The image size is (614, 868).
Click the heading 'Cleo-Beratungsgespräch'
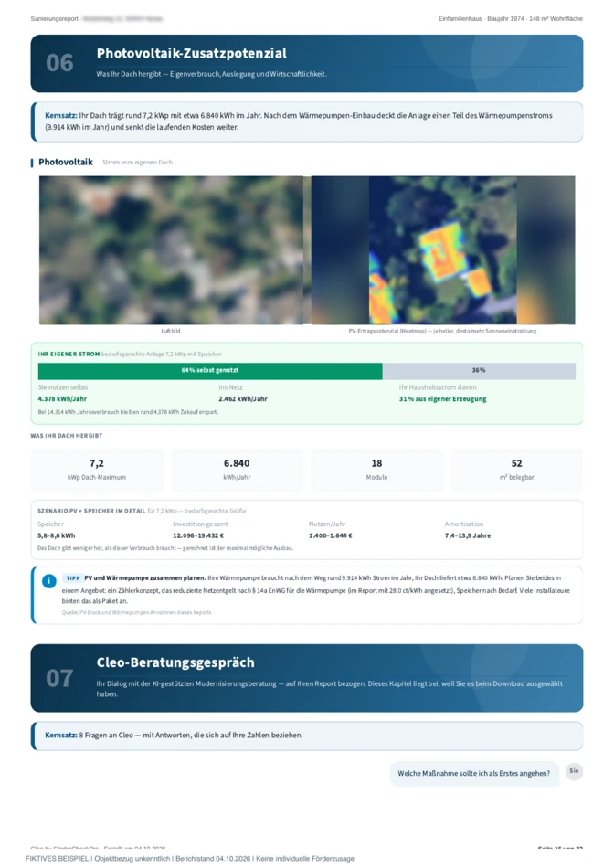(x=175, y=662)
